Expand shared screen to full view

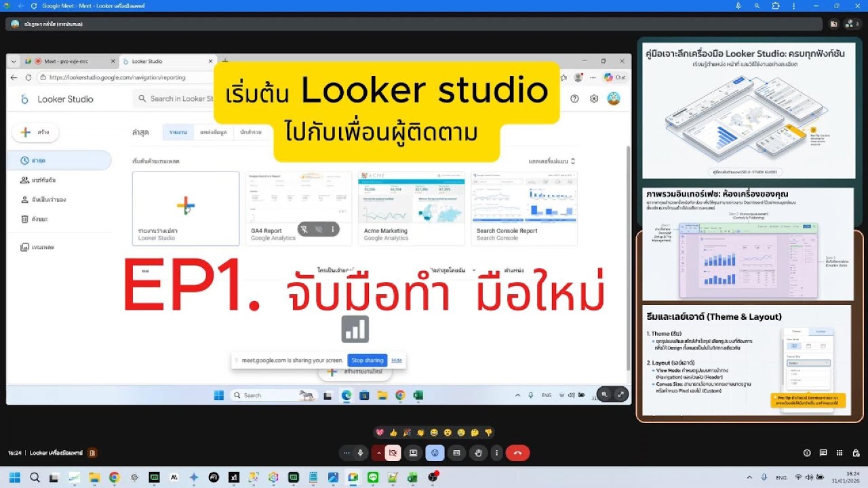coord(620,394)
